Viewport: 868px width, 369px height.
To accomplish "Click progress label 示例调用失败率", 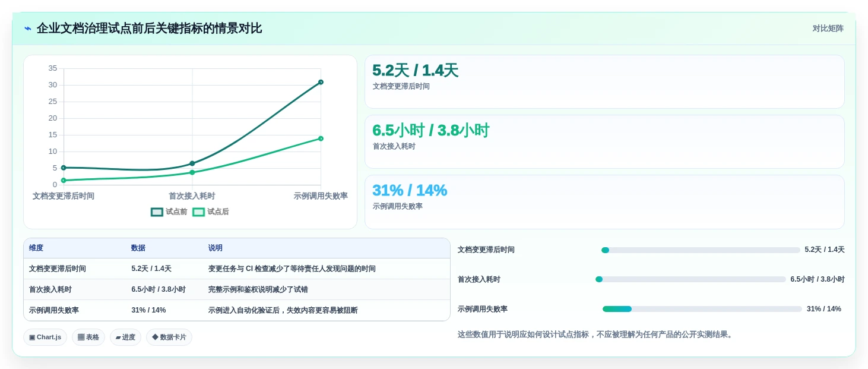I will (x=483, y=309).
